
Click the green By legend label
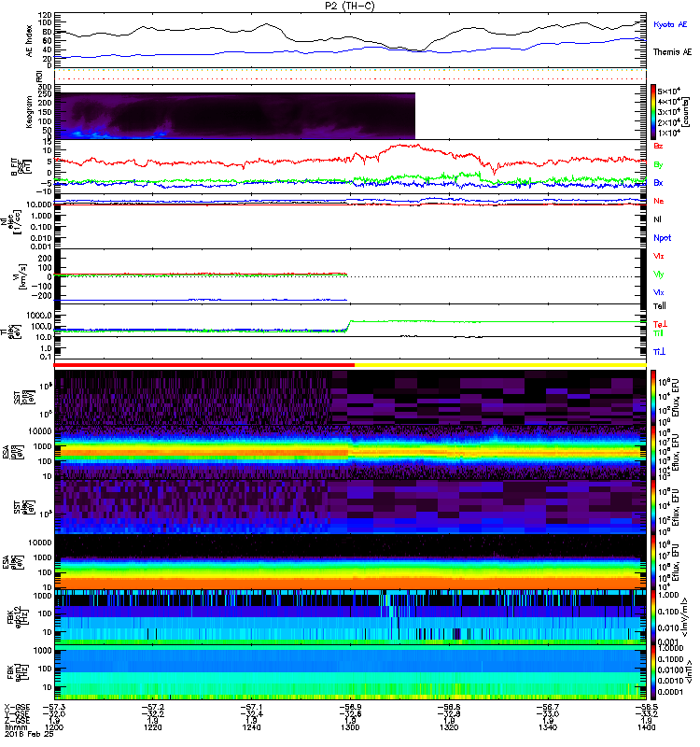coord(658,164)
